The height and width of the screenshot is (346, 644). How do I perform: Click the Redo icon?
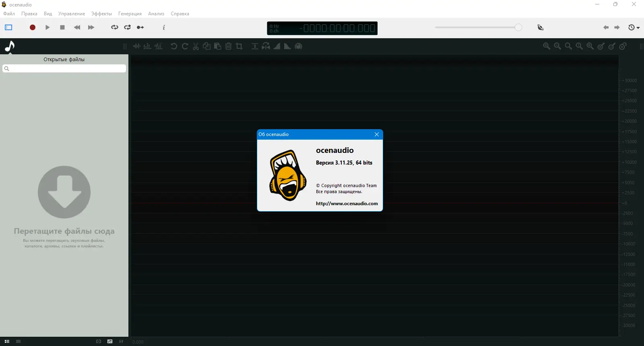[185, 46]
